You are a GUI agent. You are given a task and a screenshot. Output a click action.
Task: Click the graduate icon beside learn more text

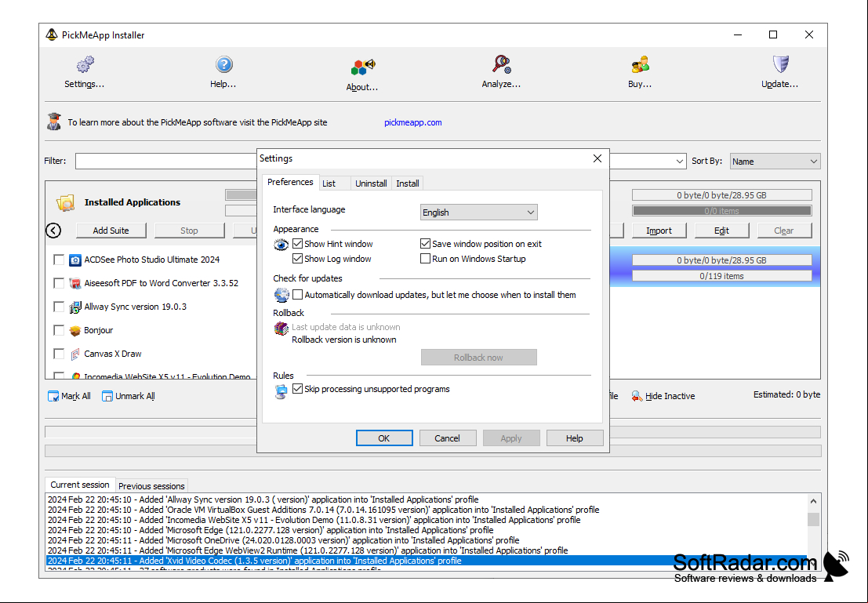pyautogui.click(x=53, y=122)
